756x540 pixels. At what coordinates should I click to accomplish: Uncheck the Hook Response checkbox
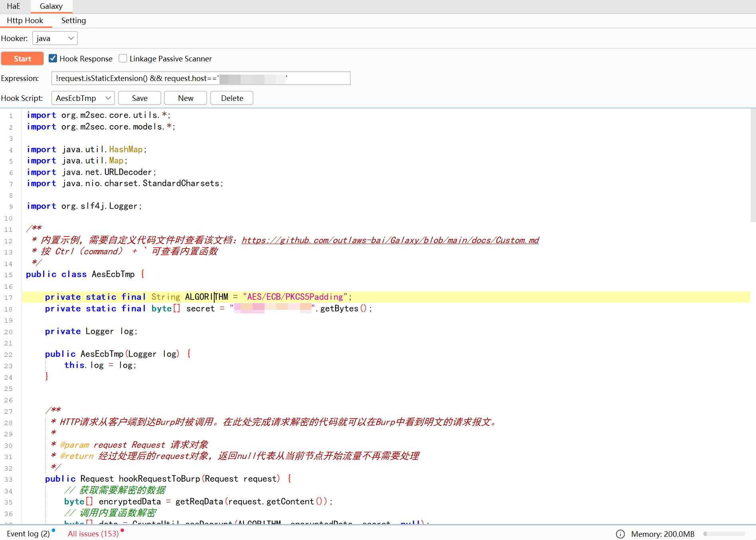tap(53, 59)
